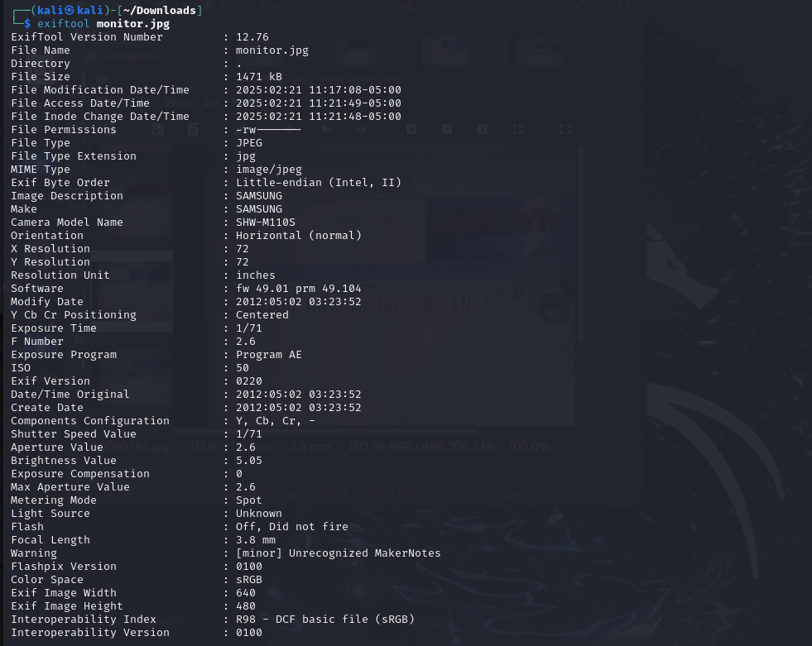
Task: Click the '~/Downloads' path in the prompt
Action: pos(160,11)
